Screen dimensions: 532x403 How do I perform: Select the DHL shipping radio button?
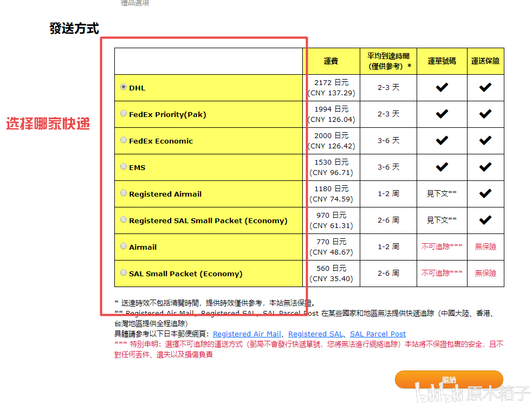124,87
